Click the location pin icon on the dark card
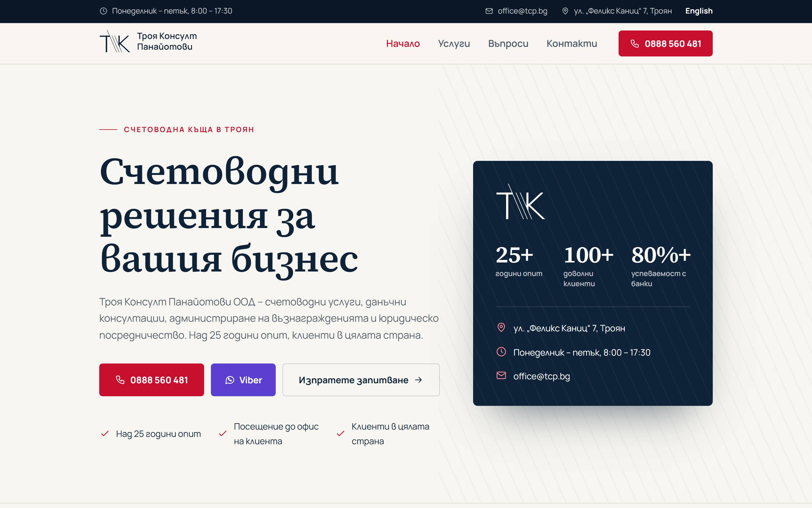 [501, 327]
